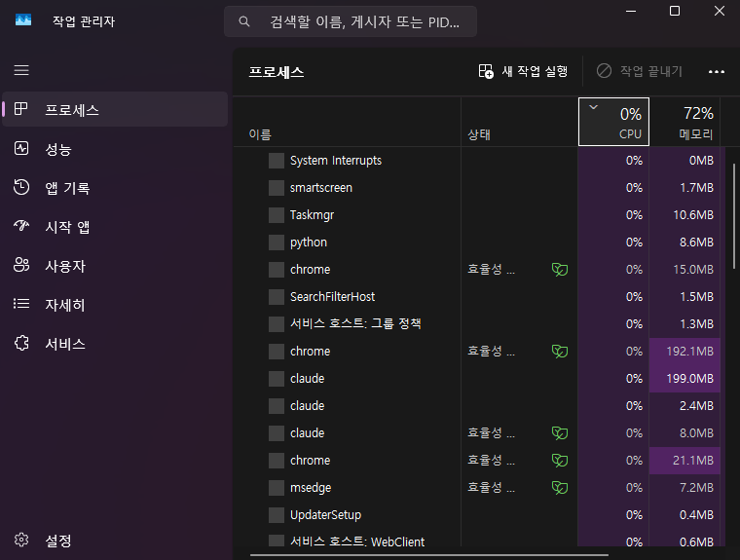Image resolution: width=740 pixels, height=560 pixels.
Task: Select the smartscreen process
Action: click(477, 188)
